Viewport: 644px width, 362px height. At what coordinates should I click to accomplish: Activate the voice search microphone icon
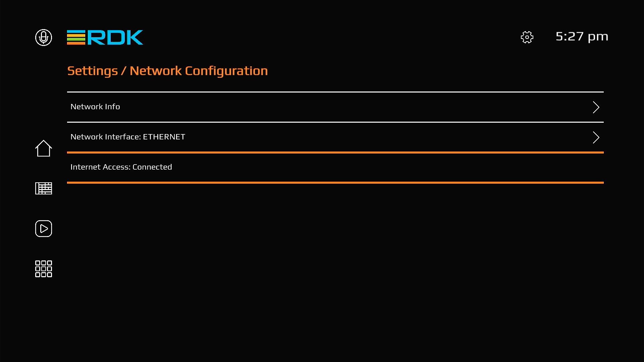tap(44, 37)
